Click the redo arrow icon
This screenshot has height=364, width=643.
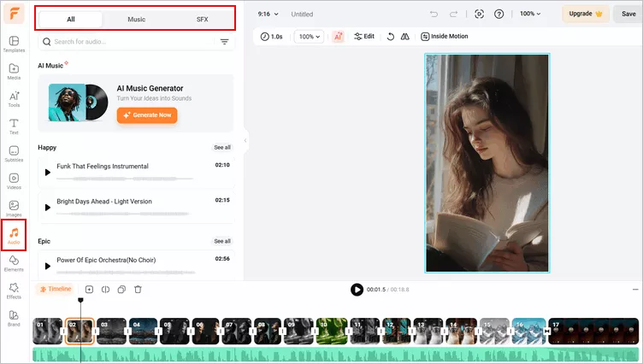coord(453,14)
